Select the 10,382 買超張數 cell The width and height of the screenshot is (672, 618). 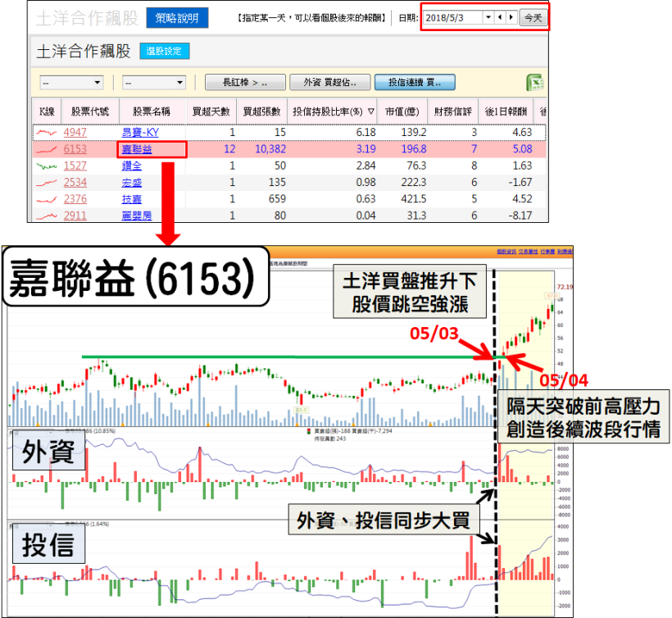270,149
